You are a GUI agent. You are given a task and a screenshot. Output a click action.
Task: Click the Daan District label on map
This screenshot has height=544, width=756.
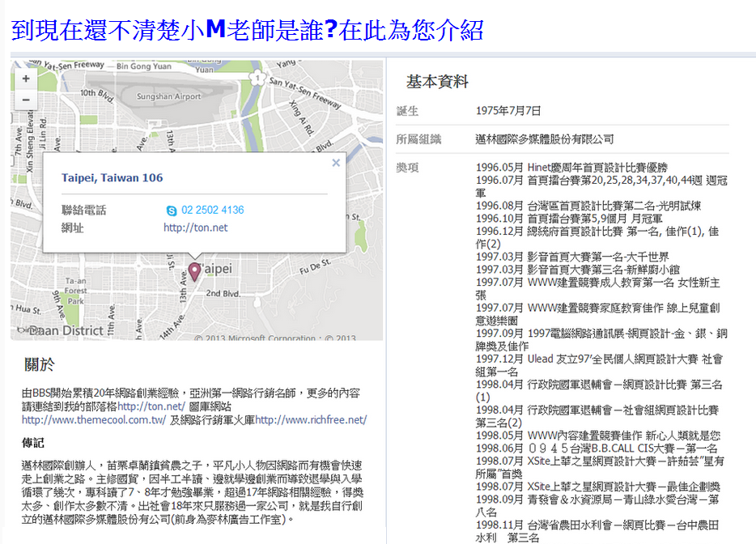click(x=66, y=331)
